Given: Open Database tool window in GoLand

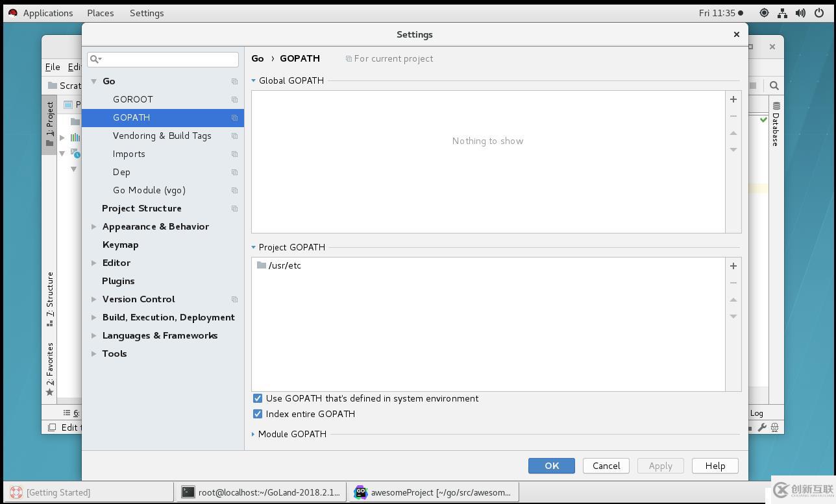Looking at the screenshot, I should 776,123.
